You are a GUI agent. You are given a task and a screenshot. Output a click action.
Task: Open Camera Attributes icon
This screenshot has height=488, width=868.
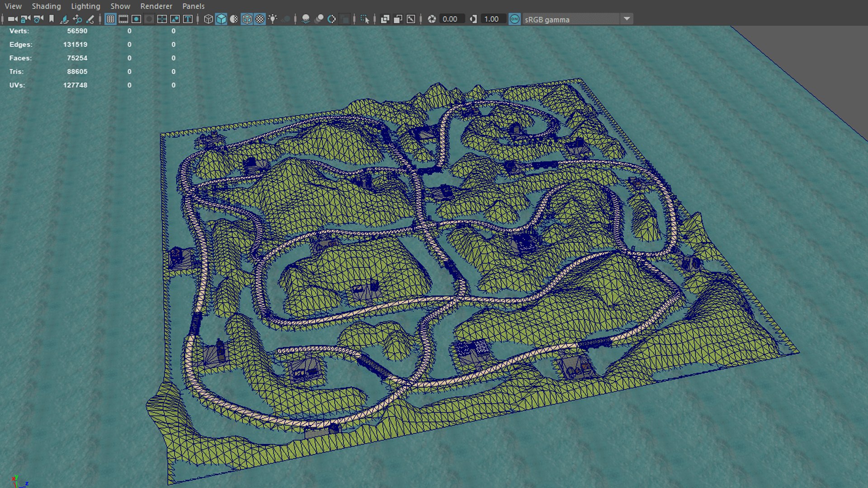pyautogui.click(x=38, y=19)
